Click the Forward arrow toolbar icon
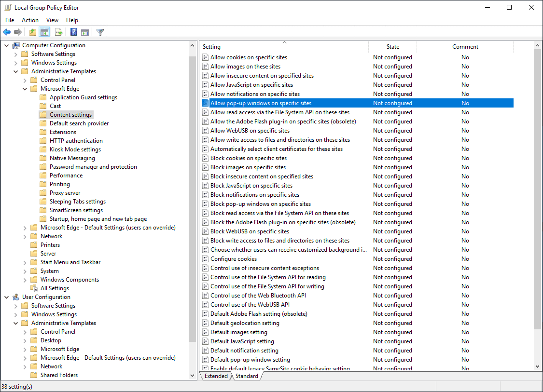Screen dimensions: 543x392 18,32
